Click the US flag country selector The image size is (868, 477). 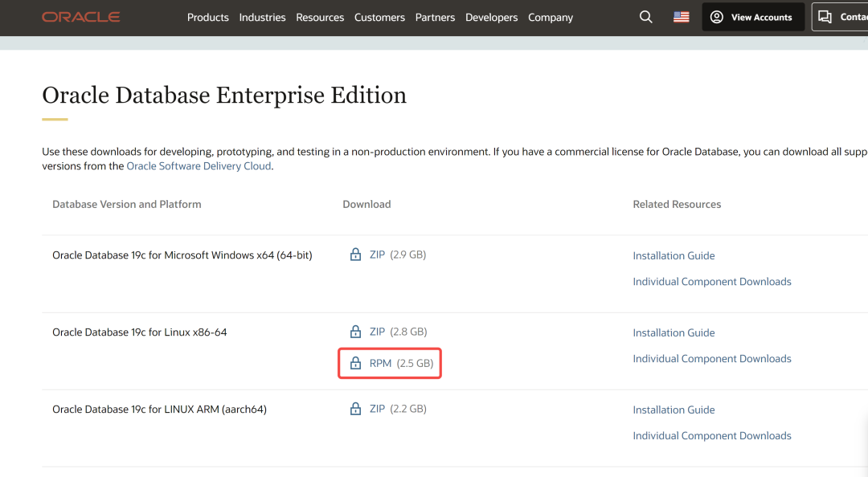tap(682, 17)
